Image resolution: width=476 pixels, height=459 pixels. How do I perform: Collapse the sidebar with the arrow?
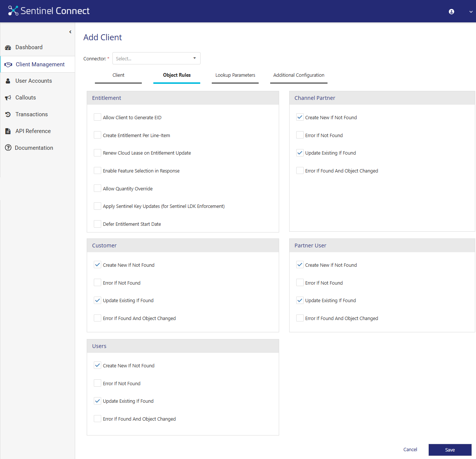click(70, 32)
